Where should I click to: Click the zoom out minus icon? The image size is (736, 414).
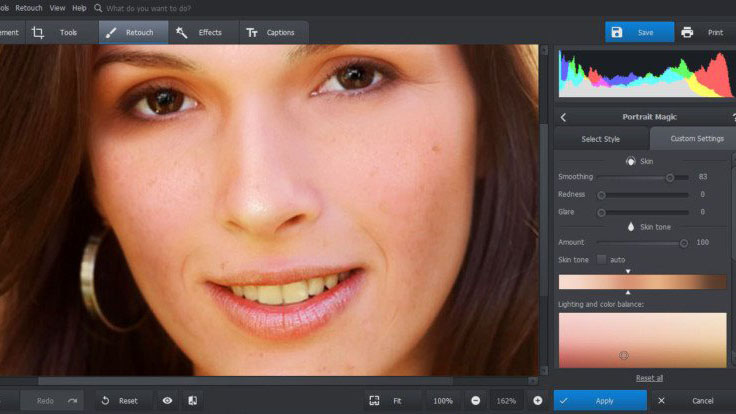475,400
